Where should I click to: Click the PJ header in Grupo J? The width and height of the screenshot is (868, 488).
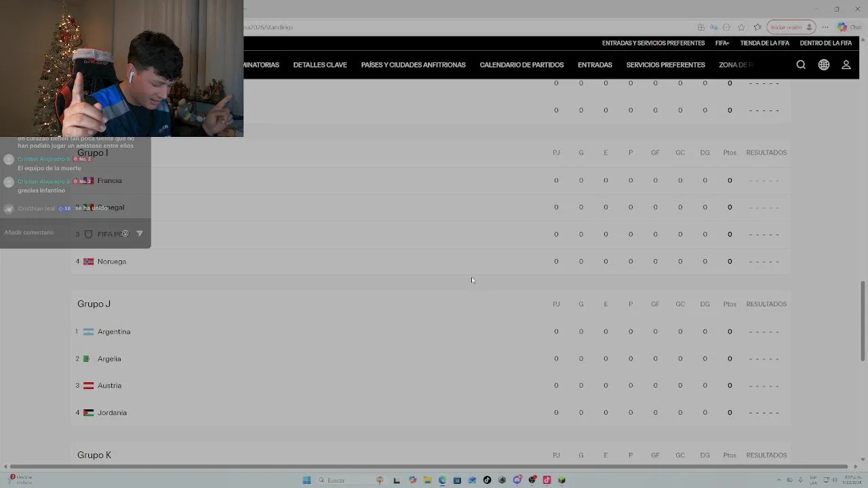[556, 304]
